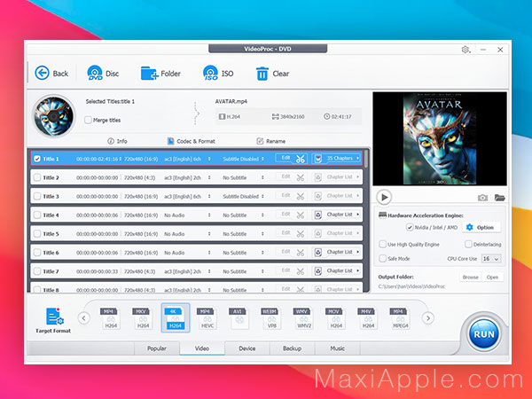Image resolution: width=532 pixels, height=399 pixels.
Task: Browse for an output folder
Action: (x=470, y=278)
